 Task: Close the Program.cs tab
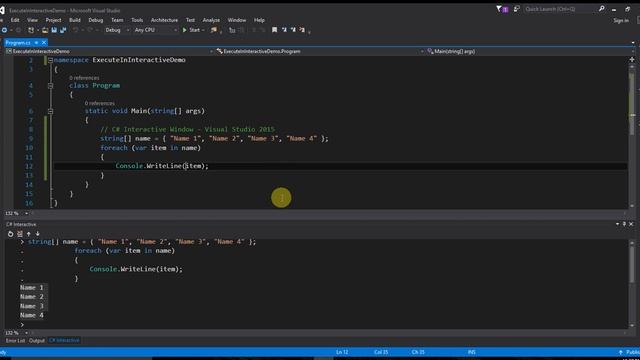pyautogui.click(x=44, y=42)
